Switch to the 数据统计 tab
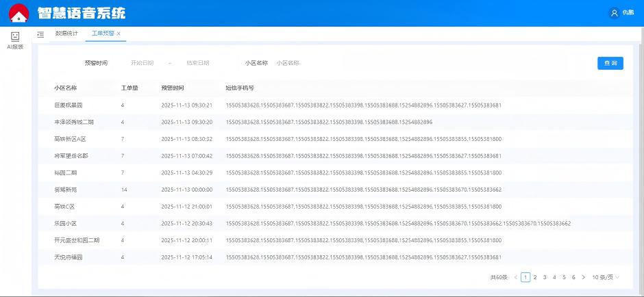Screen dimensions: 644x297 tap(66, 34)
